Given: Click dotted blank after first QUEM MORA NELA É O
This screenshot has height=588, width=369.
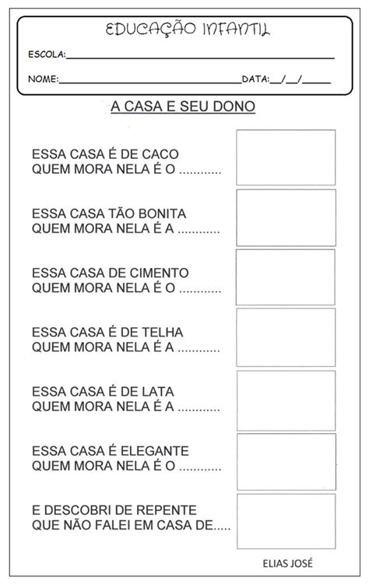Looking at the screenshot, I should [x=200, y=173].
